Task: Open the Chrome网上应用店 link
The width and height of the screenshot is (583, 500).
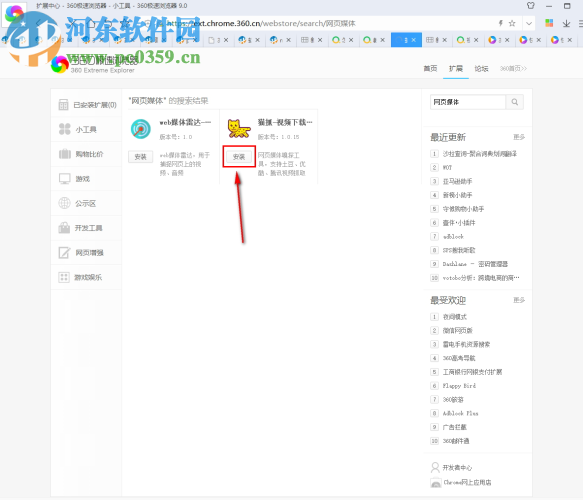Action: (467, 483)
